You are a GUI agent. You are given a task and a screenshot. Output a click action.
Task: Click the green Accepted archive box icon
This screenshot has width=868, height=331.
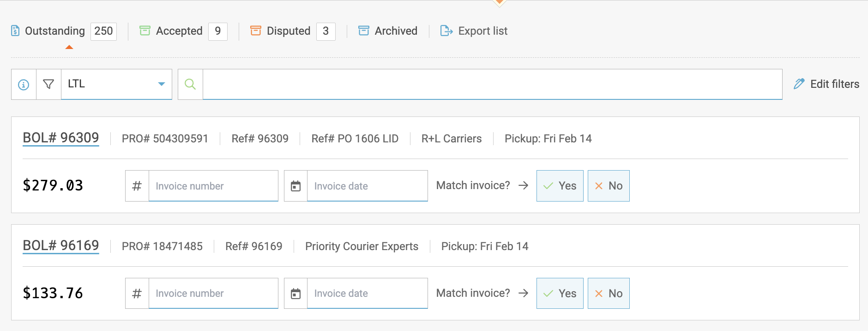point(145,31)
